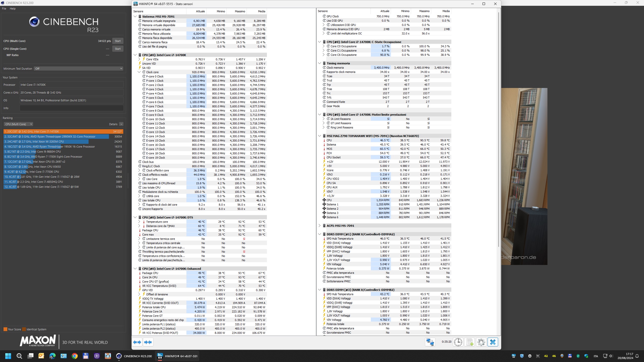Click the blue X close sensors button
Screen dimensions: 644x362
(493, 342)
